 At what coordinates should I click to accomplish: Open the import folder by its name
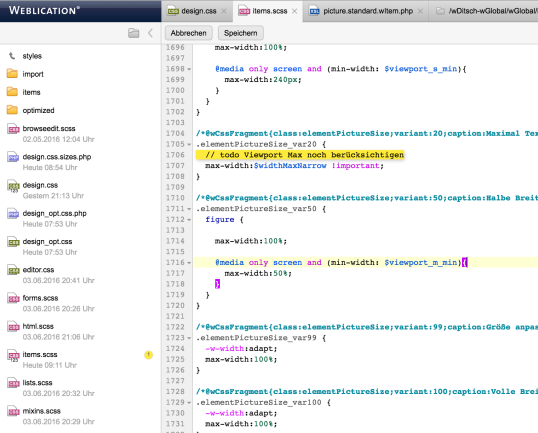[x=33, y=74]
